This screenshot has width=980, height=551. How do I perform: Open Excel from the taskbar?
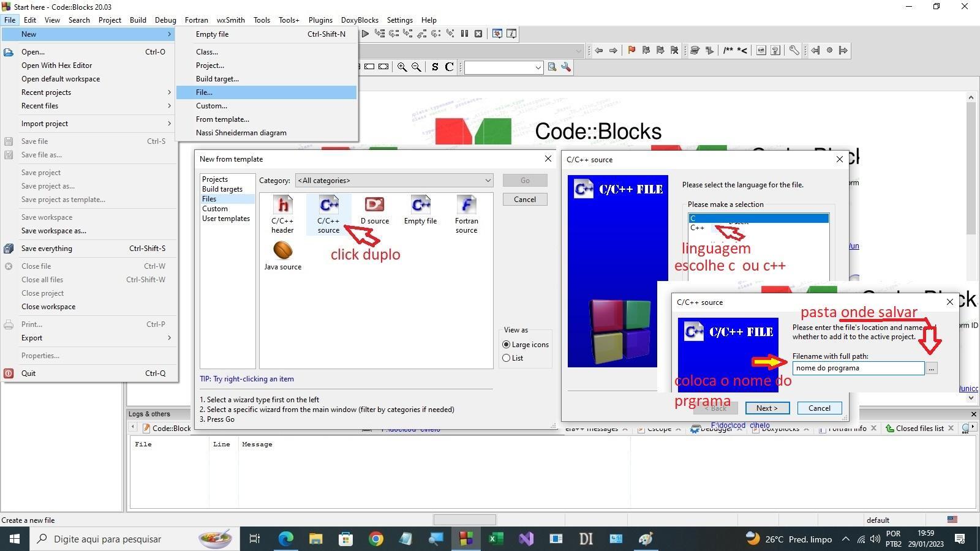pyautogui.click(x=496, y=539)
